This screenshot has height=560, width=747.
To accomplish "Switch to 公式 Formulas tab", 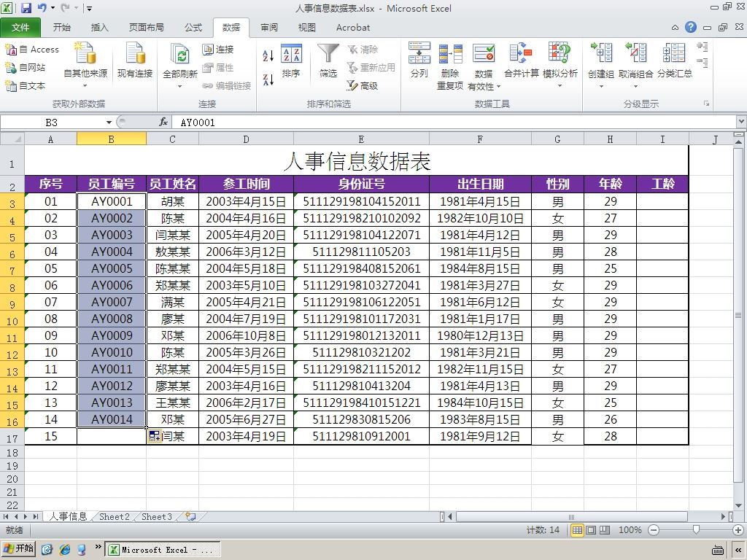I will pyautogui.click(x=193, y=28).
